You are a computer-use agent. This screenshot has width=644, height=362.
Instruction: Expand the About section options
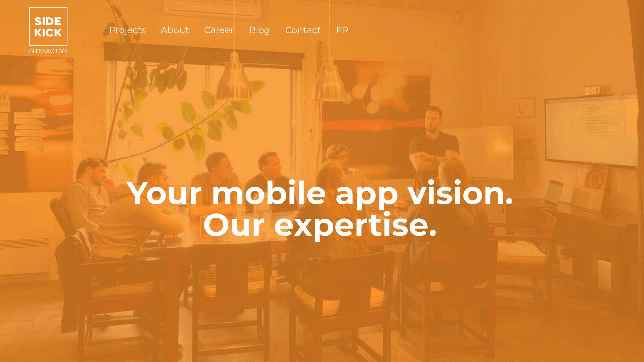click(x=175, y=30)
